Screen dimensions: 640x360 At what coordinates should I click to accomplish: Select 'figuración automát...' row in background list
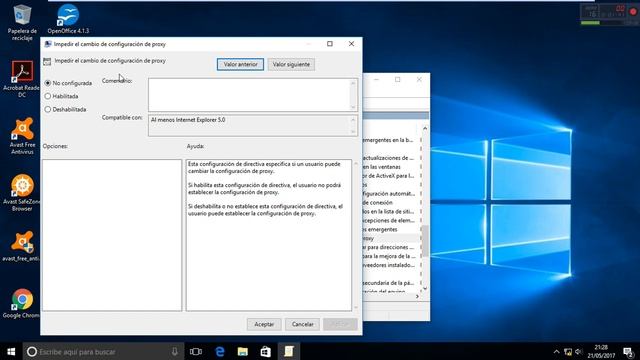click(x=388, y=193)
